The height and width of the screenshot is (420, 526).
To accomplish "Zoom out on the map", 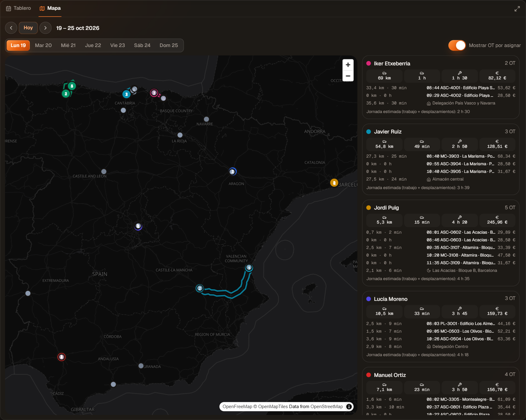I will 348,76.
